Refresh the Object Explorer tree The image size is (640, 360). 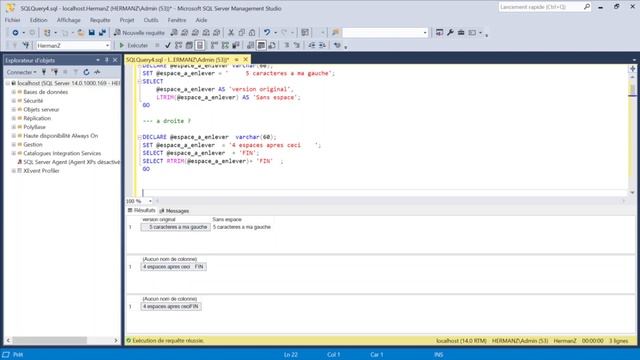(x=86, y=72)
